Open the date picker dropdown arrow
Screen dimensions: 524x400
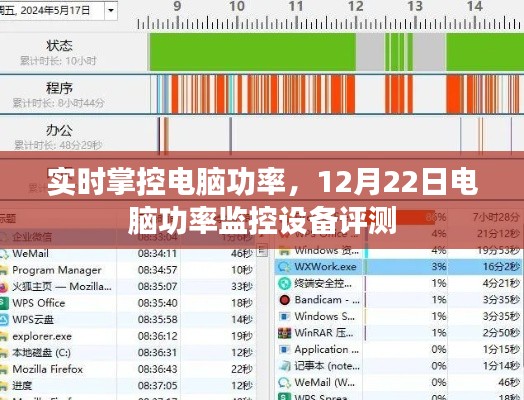(x=111, y=11)
